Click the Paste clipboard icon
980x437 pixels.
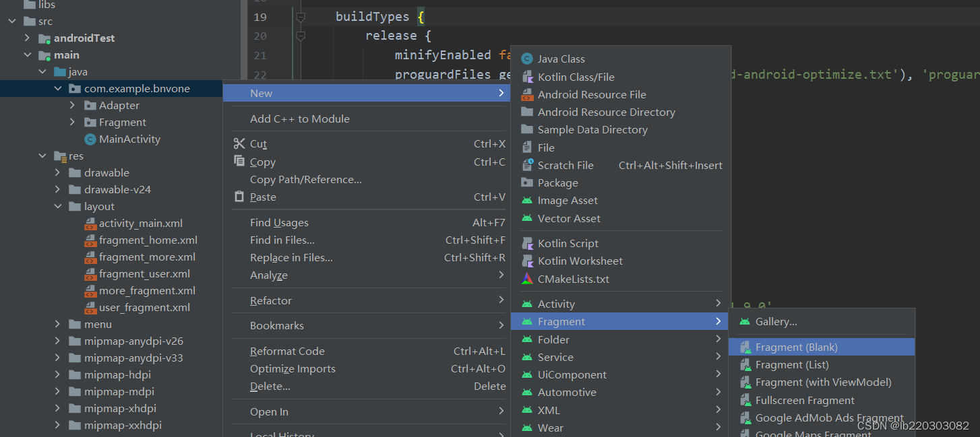[x=238, y=197]
